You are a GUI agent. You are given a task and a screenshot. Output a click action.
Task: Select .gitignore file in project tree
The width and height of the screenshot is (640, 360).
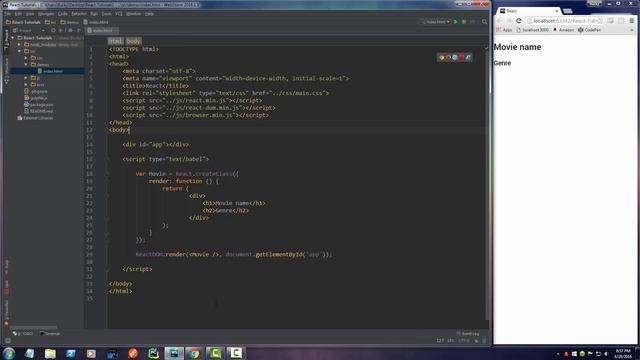36,91
